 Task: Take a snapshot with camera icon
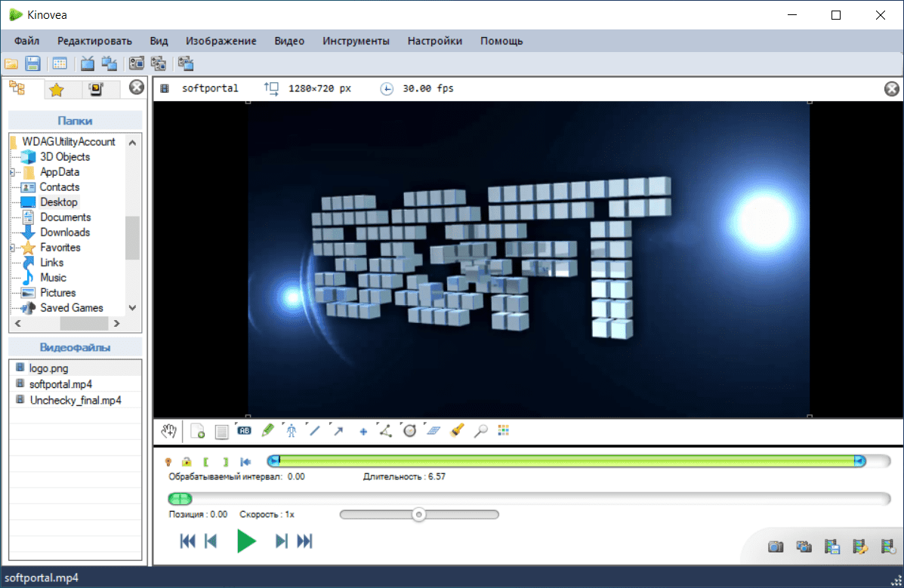point(776,546)
